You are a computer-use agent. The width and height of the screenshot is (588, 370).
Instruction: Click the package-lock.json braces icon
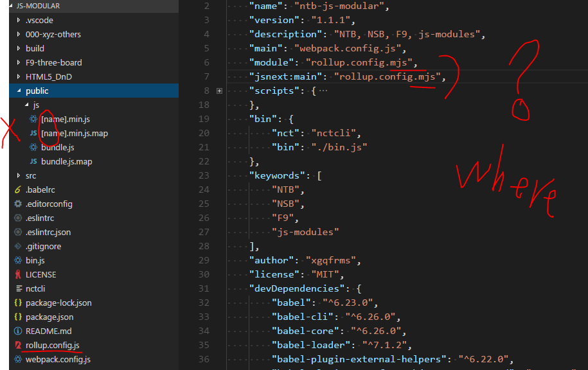click(x=17, y=303)
